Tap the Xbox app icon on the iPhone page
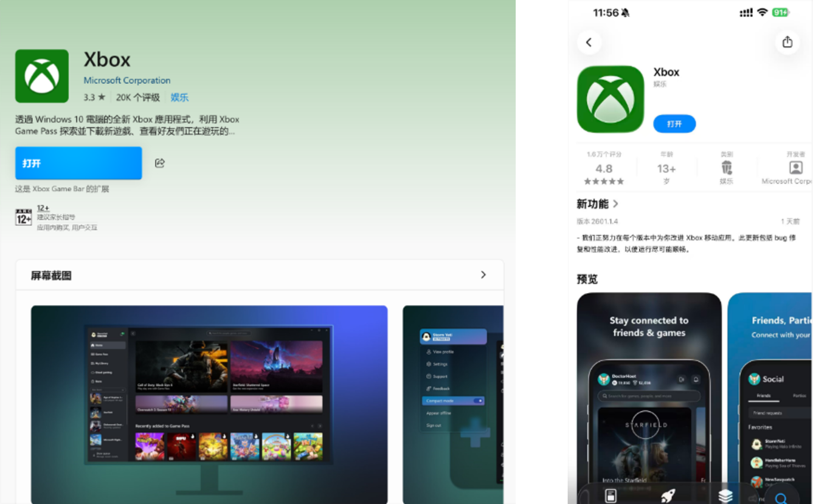This screenshot has width=813, height=504. (x=610, y=99)
